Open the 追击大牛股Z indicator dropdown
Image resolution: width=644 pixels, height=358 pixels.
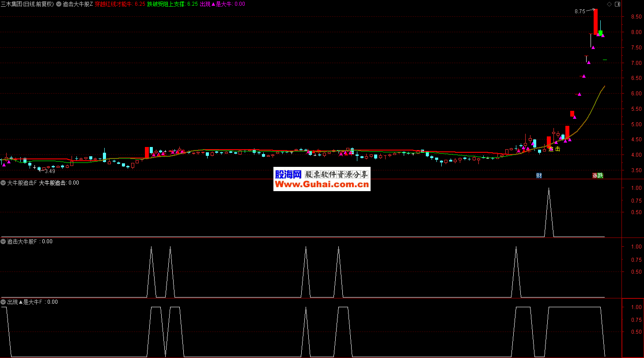pos(59,4)
